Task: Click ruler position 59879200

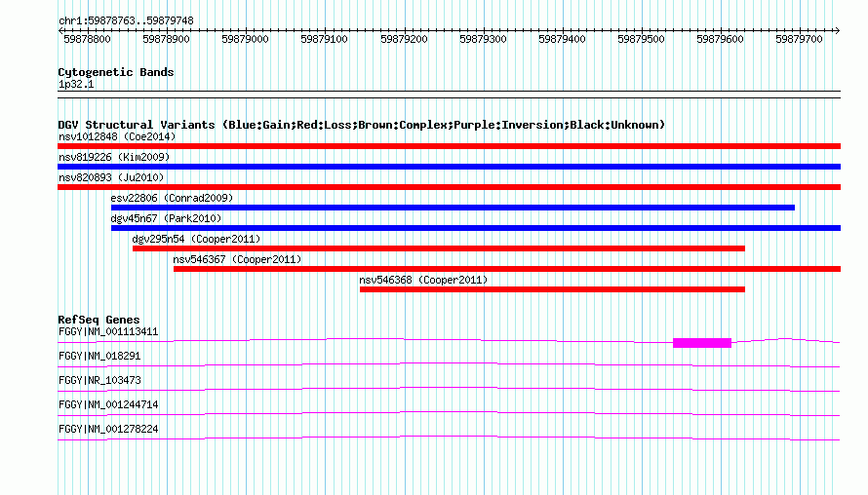Action: pos(404,39)
